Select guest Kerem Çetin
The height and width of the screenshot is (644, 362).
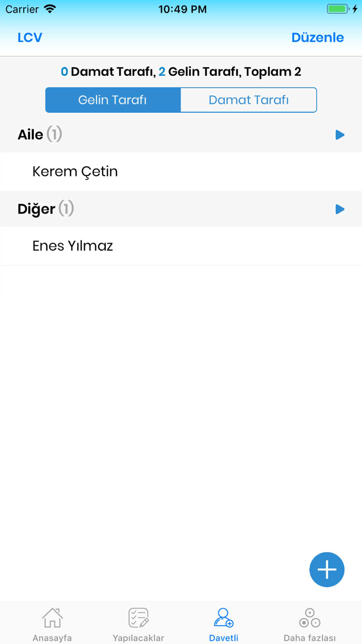click(x=181, y=172)
